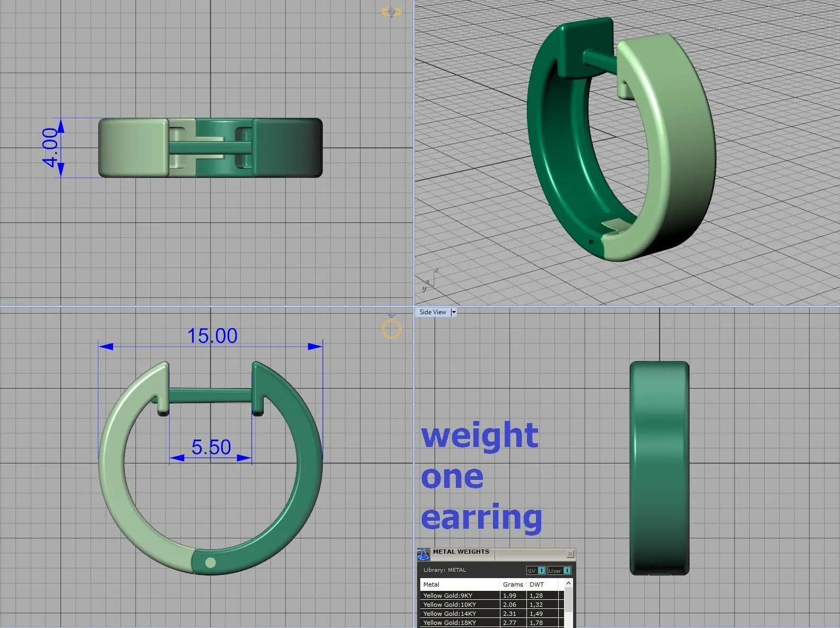This screenshot has width=840, height=628.
Task: Select the Yellow Gold:14KY row
Action: [460, 614]
